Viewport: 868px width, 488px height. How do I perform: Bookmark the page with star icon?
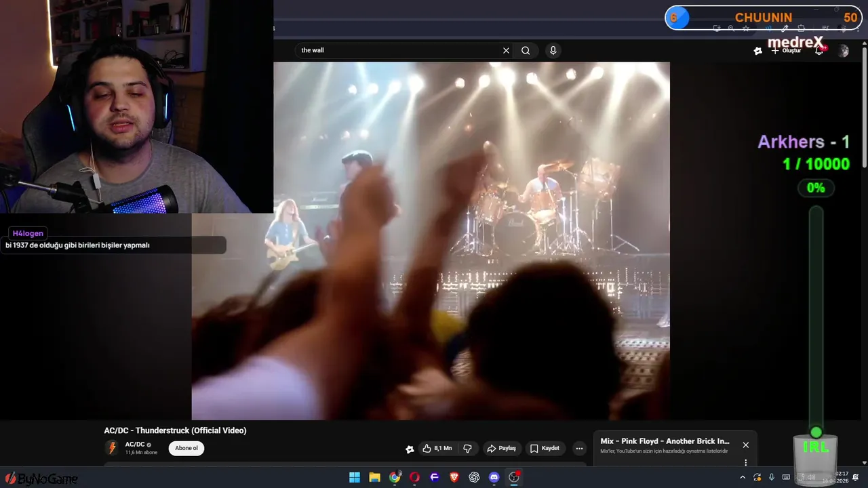click(x=746, y=28)
